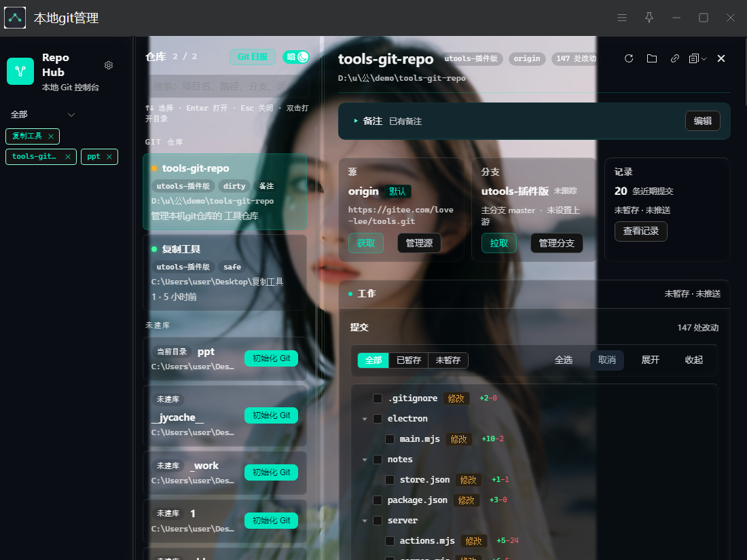Click 展开 to expand all folders
Screen dimensions: 747x560
651,360
